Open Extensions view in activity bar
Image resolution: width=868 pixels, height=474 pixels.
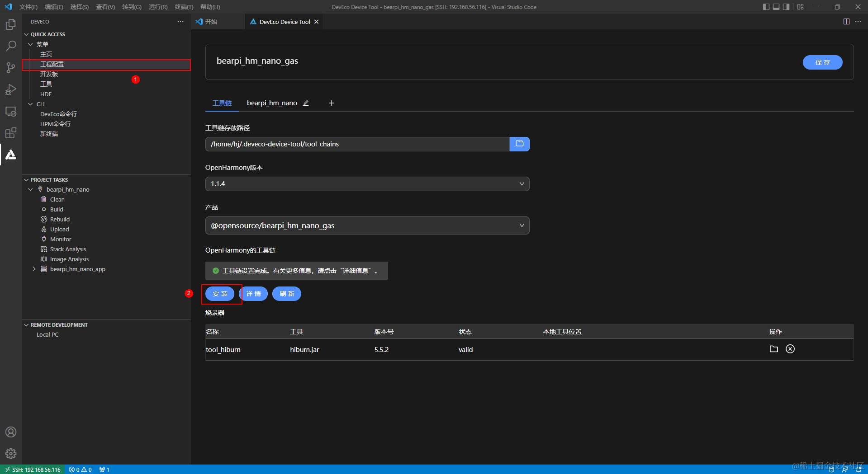pos(11,133)
